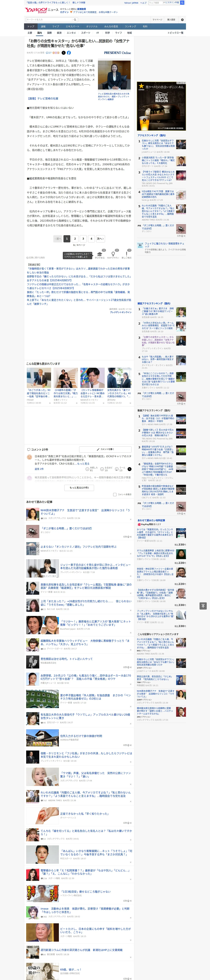Select the 有料 navigation tab
This screenshot has width=210, height=980.
pyautogui.click(x=145, y=26)
